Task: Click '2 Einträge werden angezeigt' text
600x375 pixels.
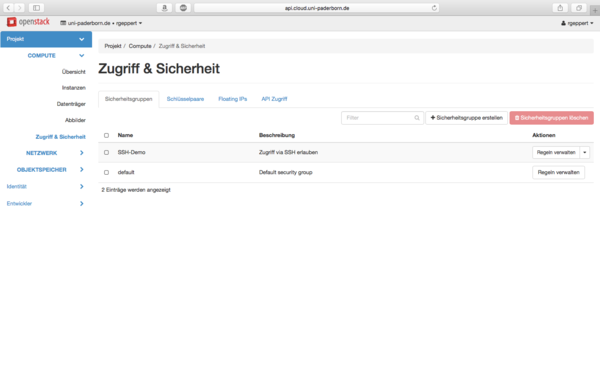Action: click(x=136, y=190)
